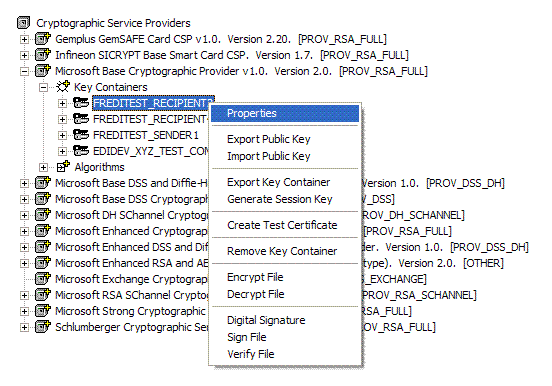Click the Infineon SICRYPT provider icon
The width and height of the screenshot is (552, 386).
tap(43, 55)
